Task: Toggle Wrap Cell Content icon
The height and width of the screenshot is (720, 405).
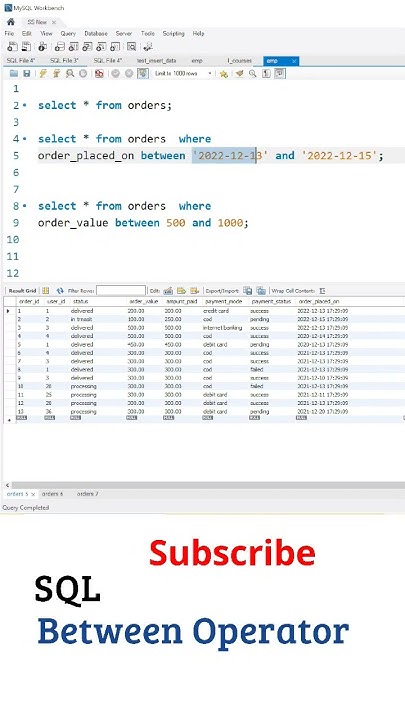Action: coord(322,291)
